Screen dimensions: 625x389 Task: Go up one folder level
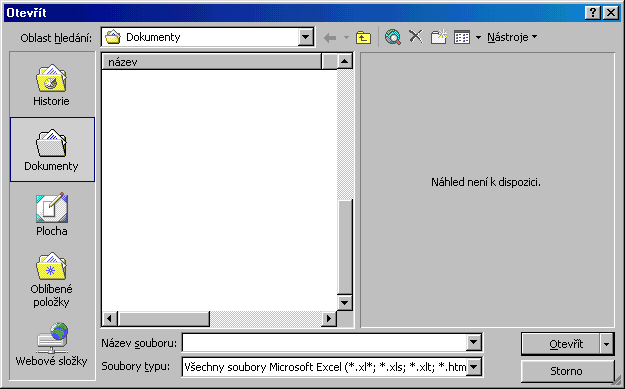363,37
